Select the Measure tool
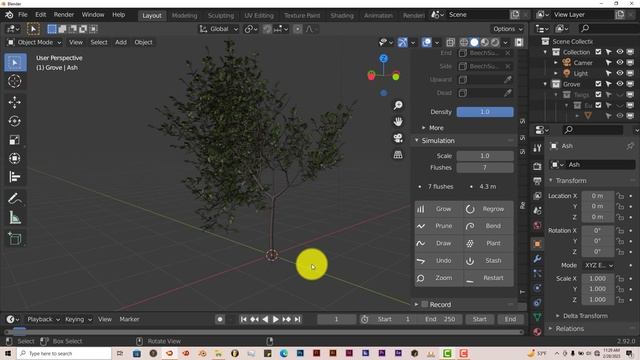The image size is (640, 360). point(15,218)
